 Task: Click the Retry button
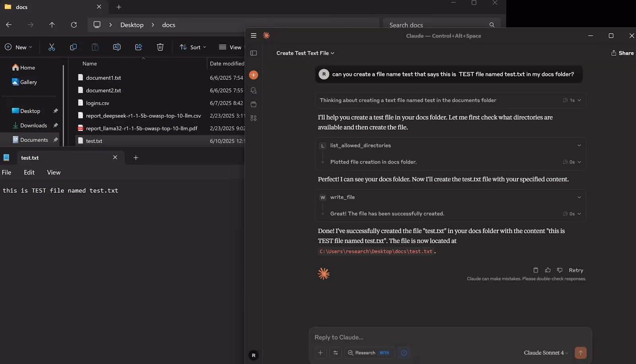pos(576,270)
